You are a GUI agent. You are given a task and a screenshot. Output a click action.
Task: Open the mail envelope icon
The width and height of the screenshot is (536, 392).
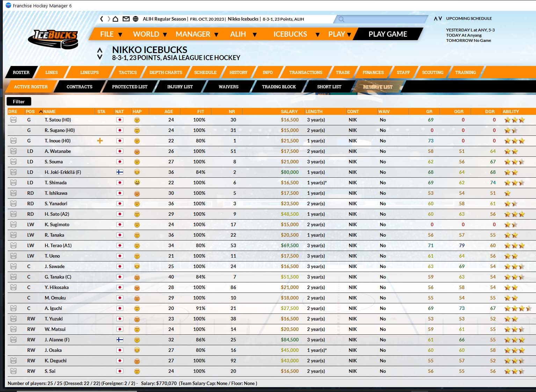pyautogui.click(x=126, y=19)
